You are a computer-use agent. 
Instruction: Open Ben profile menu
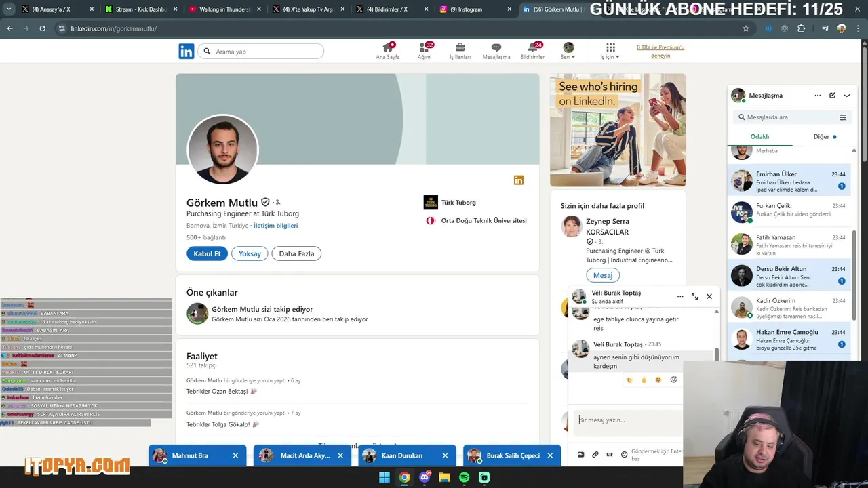pos(568,51)
